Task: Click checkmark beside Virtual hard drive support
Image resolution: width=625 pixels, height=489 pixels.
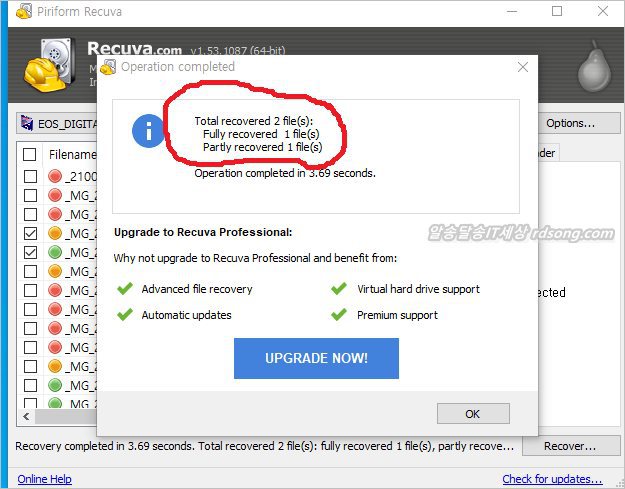Action: pos(339,289)
